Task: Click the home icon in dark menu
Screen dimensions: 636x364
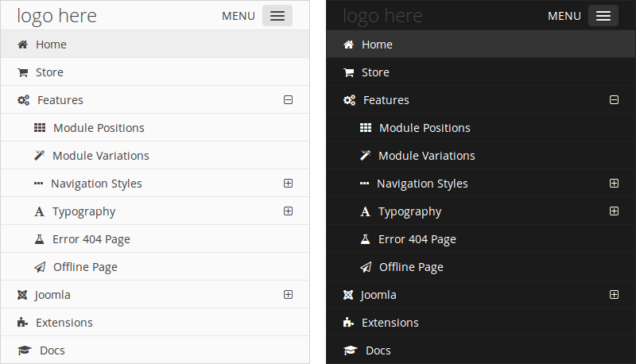Action: click(349, 45)
